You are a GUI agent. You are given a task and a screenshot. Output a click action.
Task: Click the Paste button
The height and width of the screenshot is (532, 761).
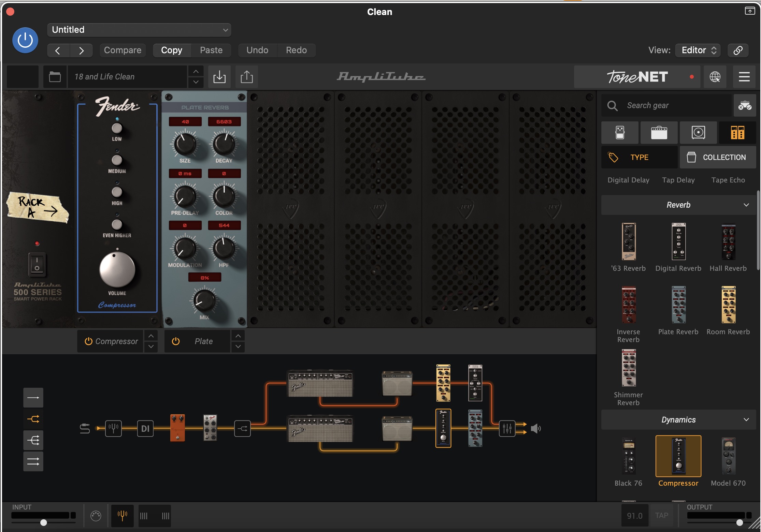pyautogui.click(x=211, y=50)
